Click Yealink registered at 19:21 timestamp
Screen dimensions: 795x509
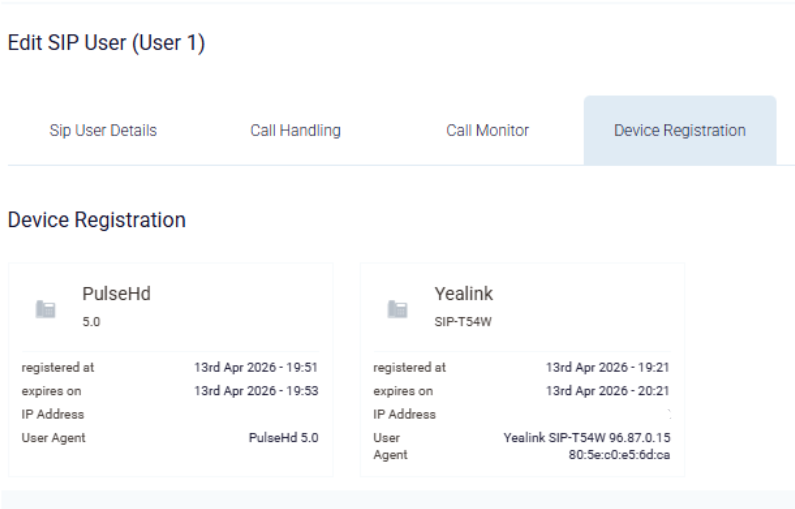pos(607,367)
